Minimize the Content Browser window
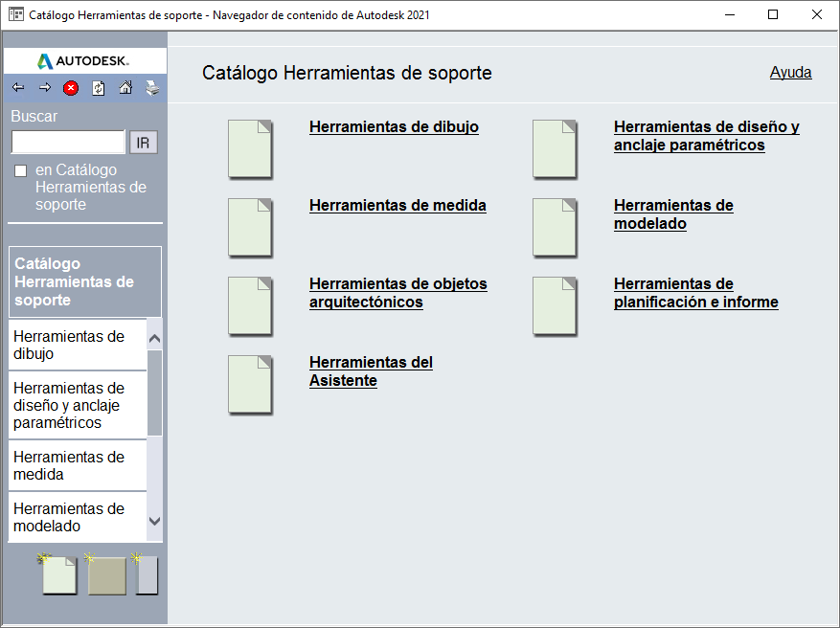Image resolution: width=840 pixels, height=628 pixels. 729,14
